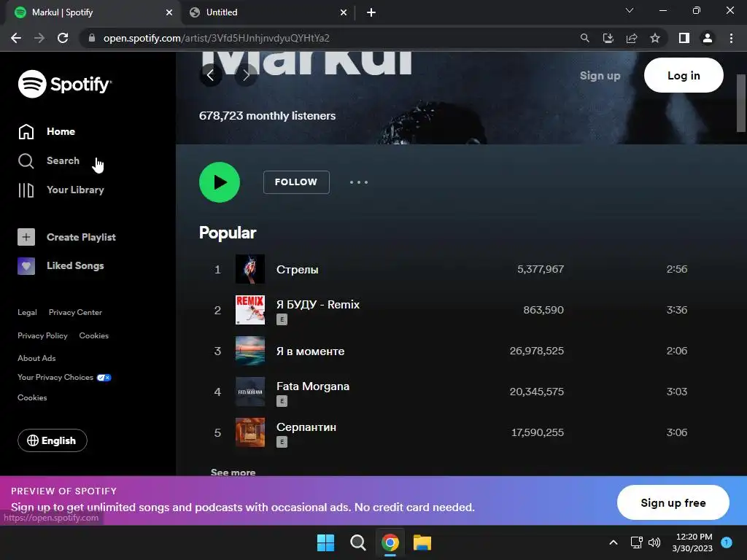Click the Стрелы album cover thumbnail
The width and height of the screenshot is (747, 560).
(250, 269)
